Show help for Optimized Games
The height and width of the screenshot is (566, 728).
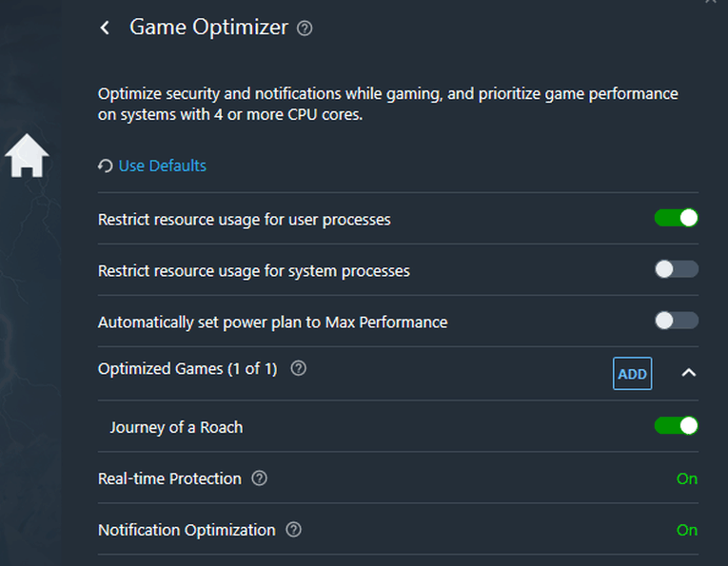(298, 369)
